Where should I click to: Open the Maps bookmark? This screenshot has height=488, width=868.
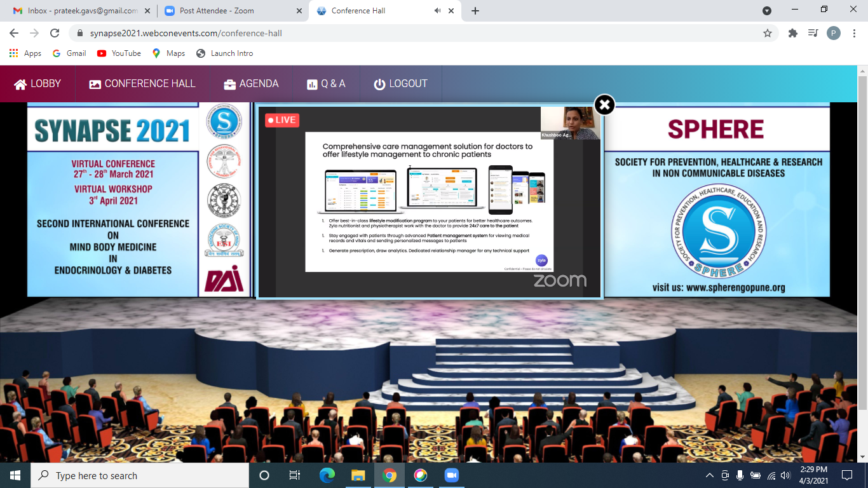tap(168, 53)
